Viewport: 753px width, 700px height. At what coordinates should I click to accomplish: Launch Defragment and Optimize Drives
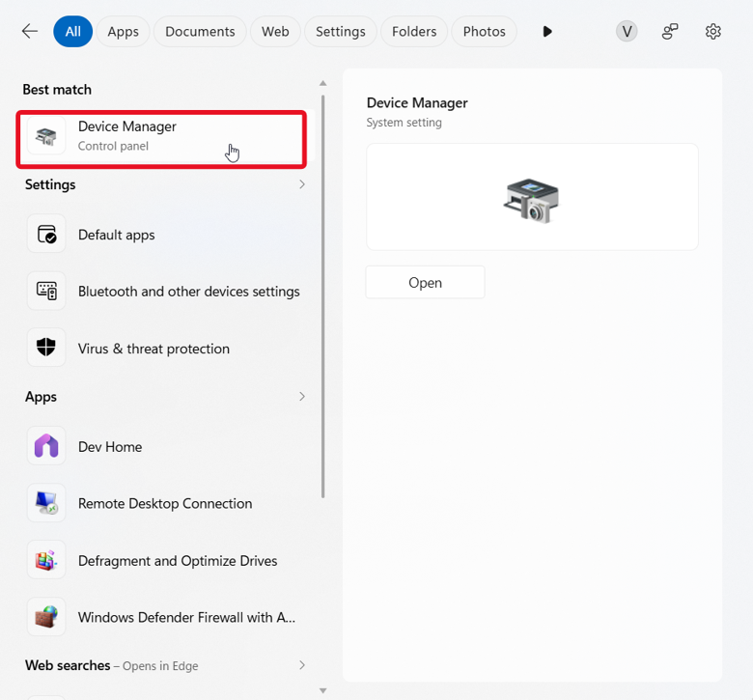(166, 560)
